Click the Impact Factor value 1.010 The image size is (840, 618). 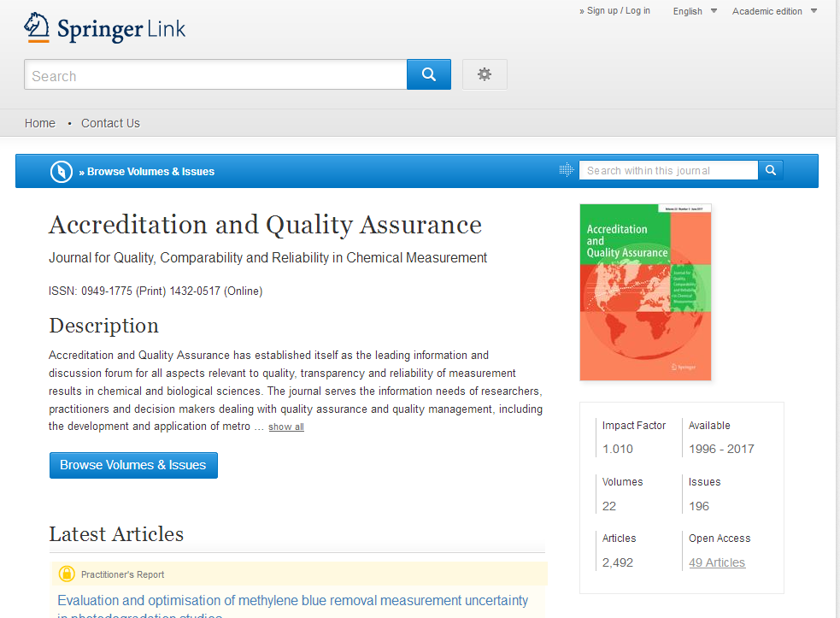(617, 449)
